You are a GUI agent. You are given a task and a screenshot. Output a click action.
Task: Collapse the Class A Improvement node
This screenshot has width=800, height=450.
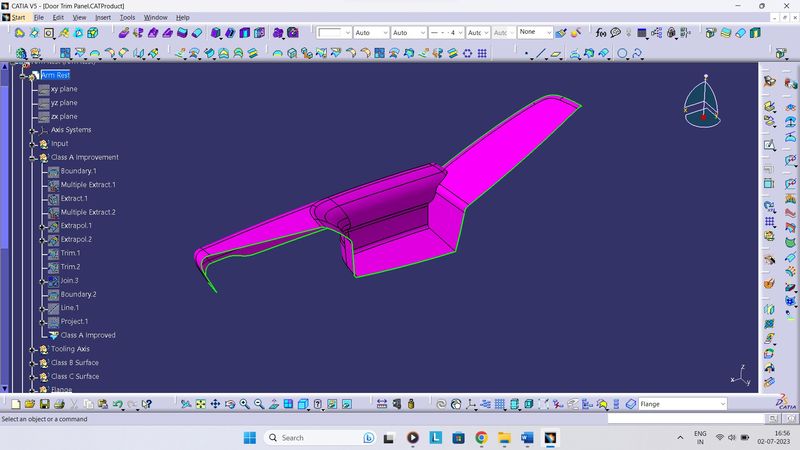[33, 158]
